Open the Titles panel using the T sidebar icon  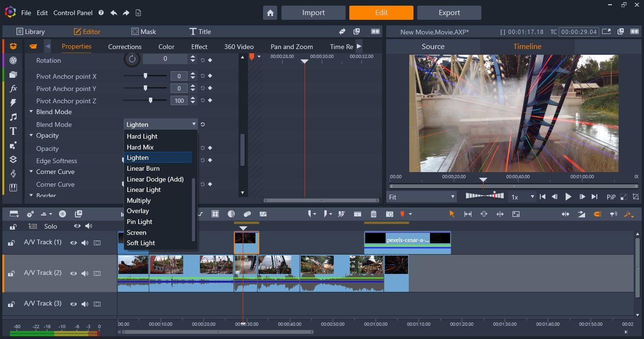click(13, 131)
